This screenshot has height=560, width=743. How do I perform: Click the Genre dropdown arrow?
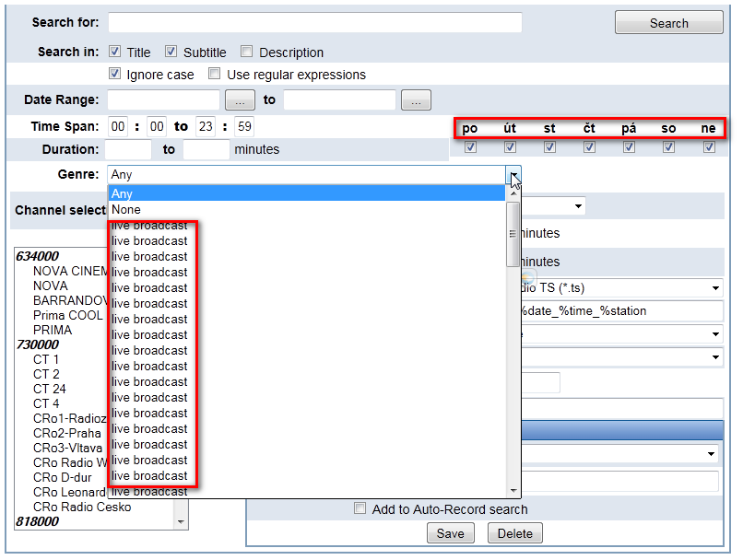(513, 174)
